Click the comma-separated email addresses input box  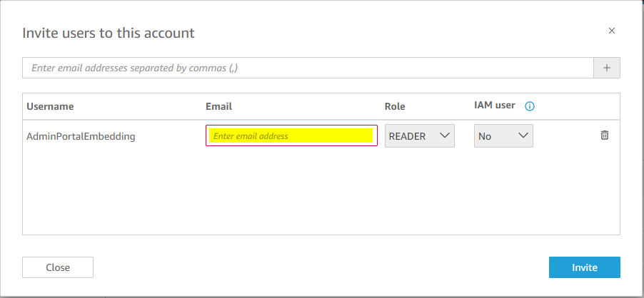pyautogui.click(x=308, y=68)
